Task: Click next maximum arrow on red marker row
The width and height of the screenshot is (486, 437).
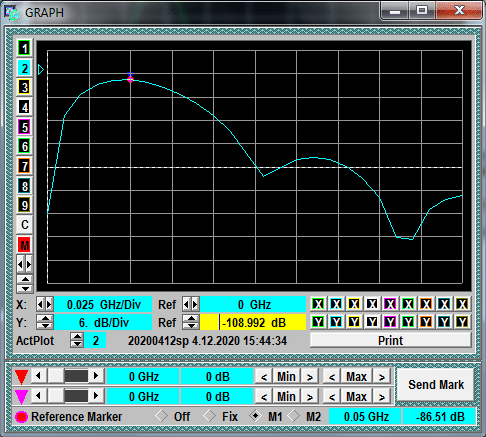Action: 382,377
